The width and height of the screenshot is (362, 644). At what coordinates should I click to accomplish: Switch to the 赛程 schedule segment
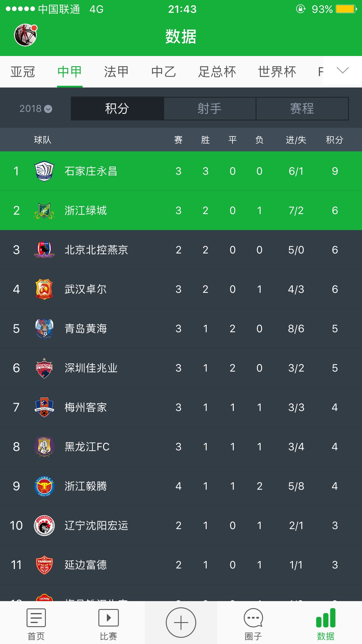coord(302,109)
